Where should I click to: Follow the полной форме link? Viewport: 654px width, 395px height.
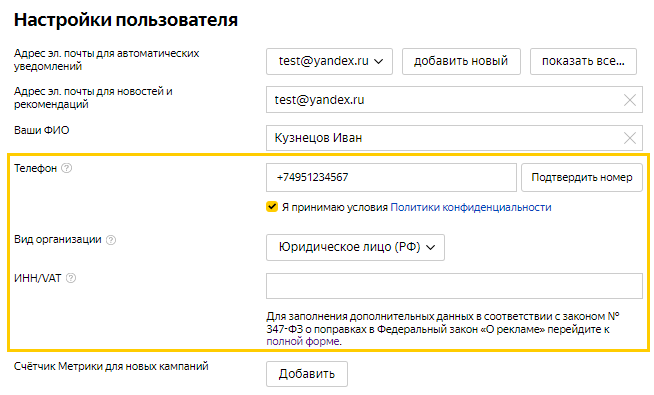303,341
